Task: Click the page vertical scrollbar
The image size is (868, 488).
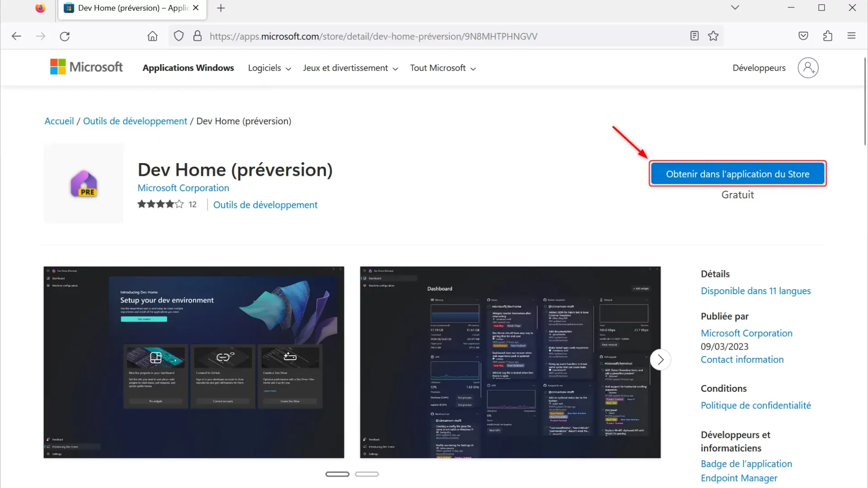Action: [x=865, y=101]
